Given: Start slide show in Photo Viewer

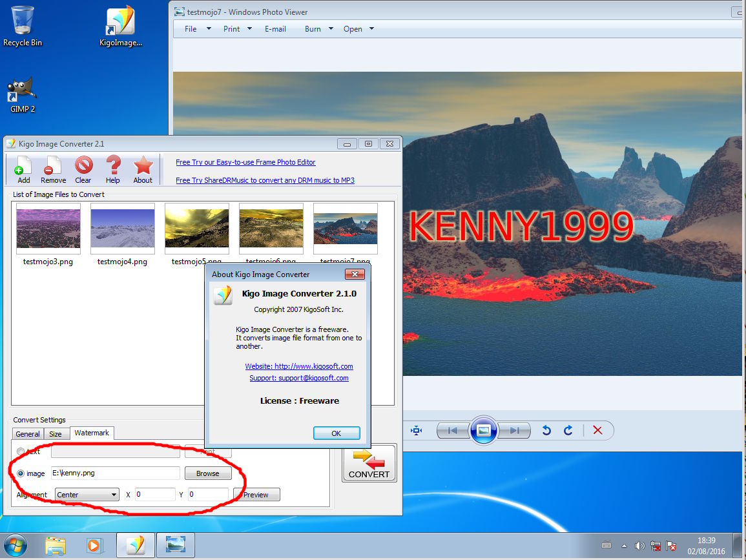Looking at the screenshot, I should click(x=483, y=431).
